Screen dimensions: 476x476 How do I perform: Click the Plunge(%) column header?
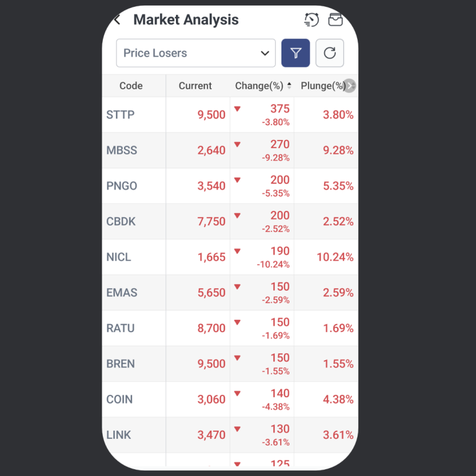point(322,86)
